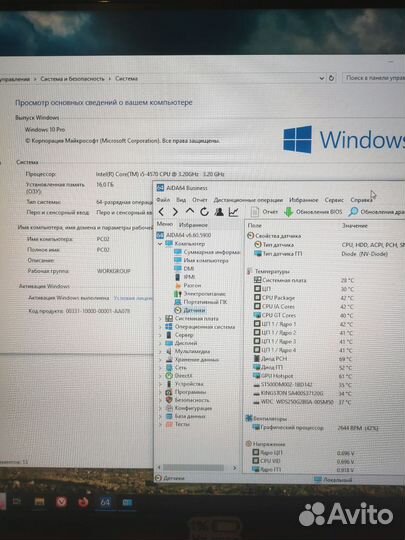Expand the Операционная система tree node
This screenshot has width=405, height=540.
click(x=160, y=327)
